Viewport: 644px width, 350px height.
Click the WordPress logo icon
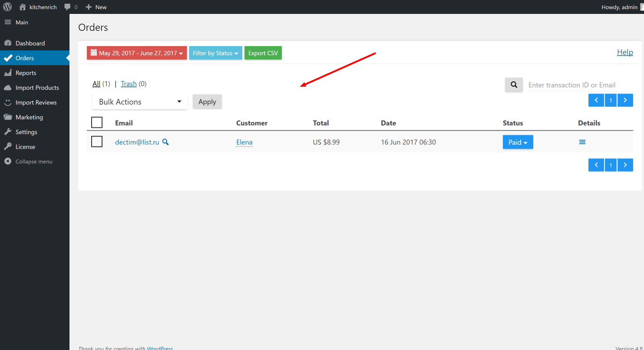[7, 7]
